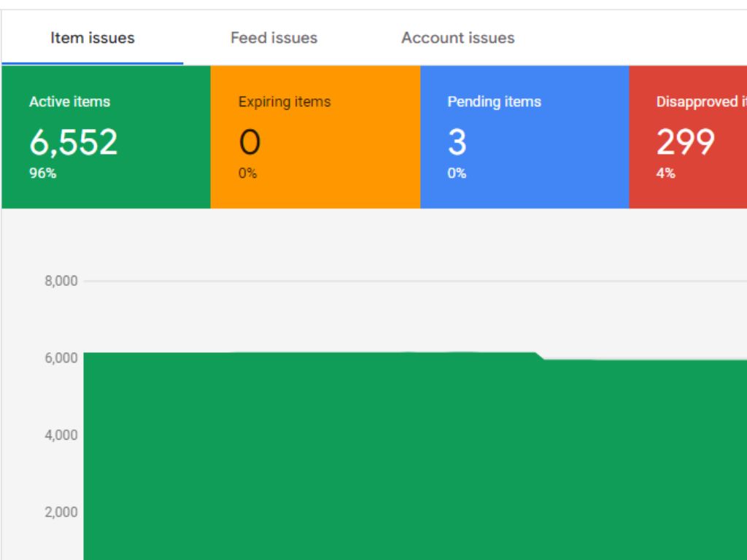Click the 299 disapproved items count
This screenshot has width=747, height=560.
pos(685,142)
